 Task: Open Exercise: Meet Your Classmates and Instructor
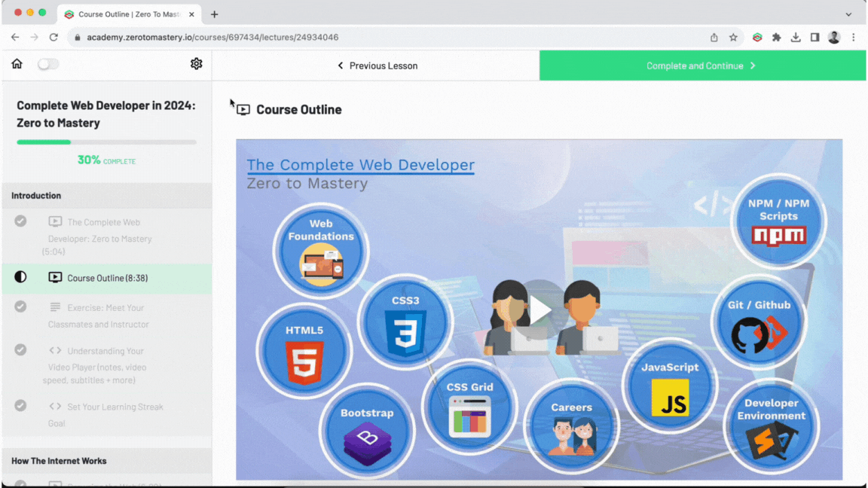coord(98,316)
